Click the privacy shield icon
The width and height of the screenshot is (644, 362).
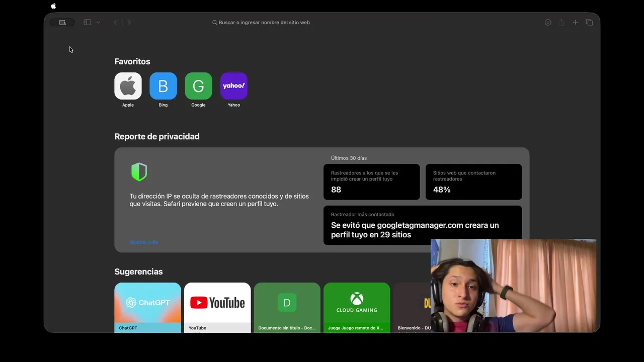[139, 172]
